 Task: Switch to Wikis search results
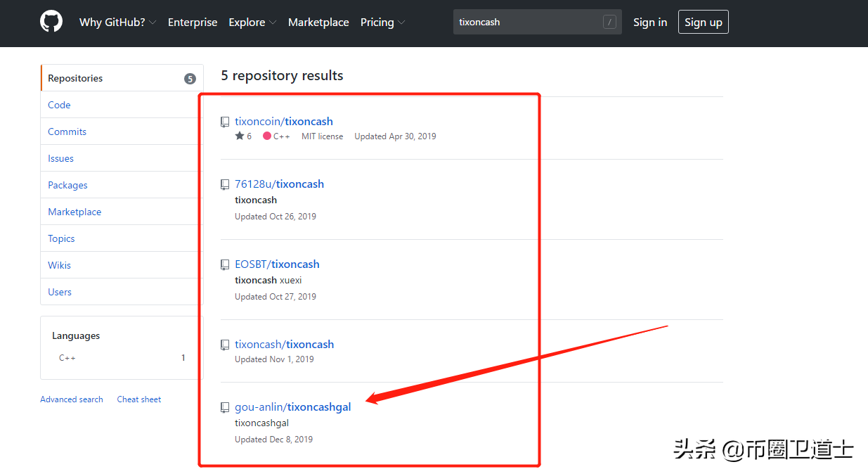(122, 265)
